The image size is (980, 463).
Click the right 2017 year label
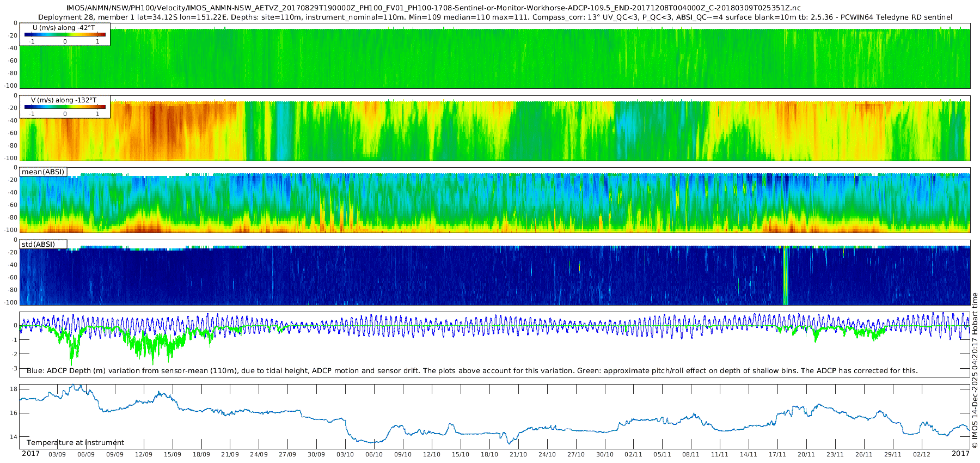960,454
